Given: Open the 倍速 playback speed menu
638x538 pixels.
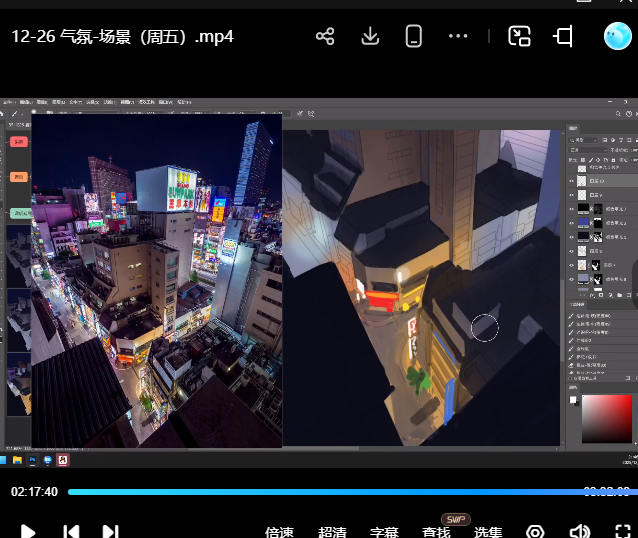Looking at the screenshot, I should coord(280,532).
